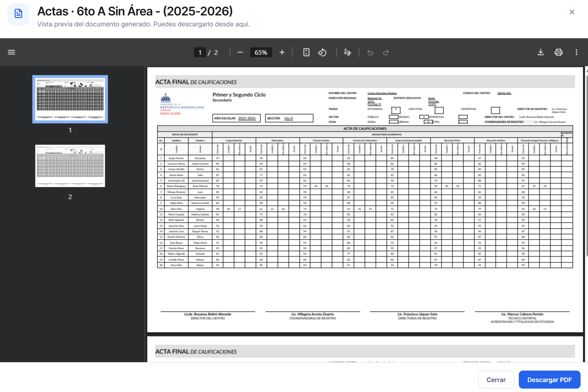Click the 'Díaz Frías' student row
Viewport: 588px width, 392px height.
(365, 209)
